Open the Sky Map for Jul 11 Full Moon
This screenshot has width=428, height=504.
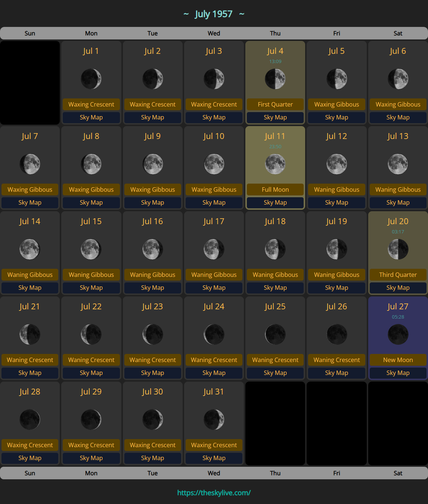(275, 202)
